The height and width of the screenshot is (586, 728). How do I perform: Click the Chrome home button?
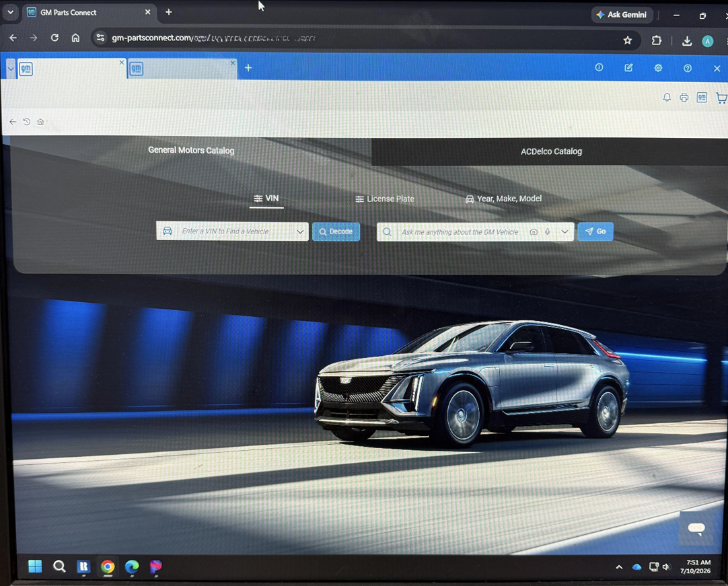[x=75, y=38]
